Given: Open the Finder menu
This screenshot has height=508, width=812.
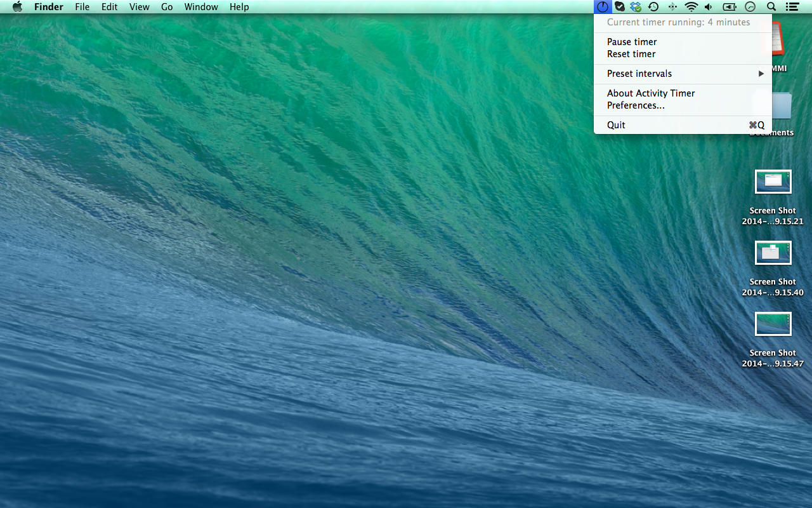Looking at the screenshot, I should pyautogui.click(x=49, y=7).
